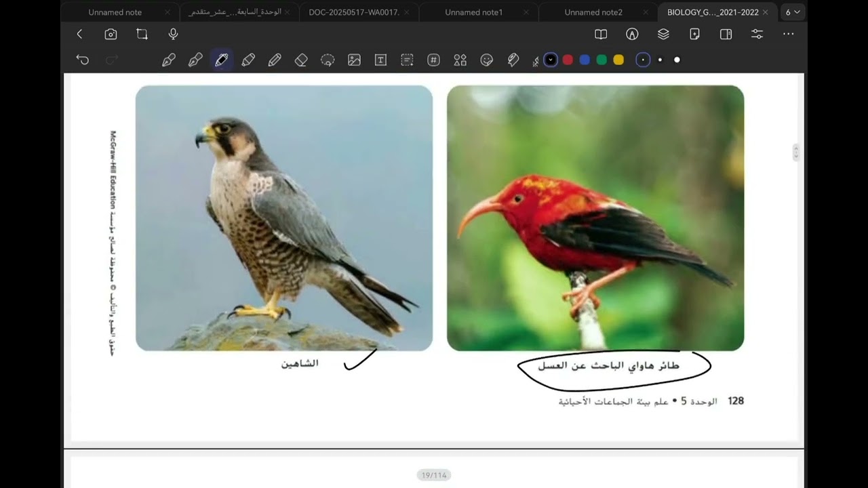Add a new page
This screenshot has width=868, height=488.
[x=694, y=34]
